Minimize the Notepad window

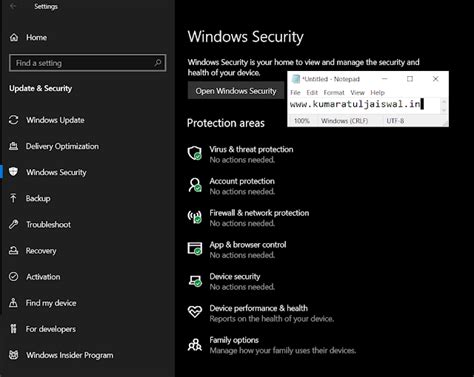coord(384,79)
